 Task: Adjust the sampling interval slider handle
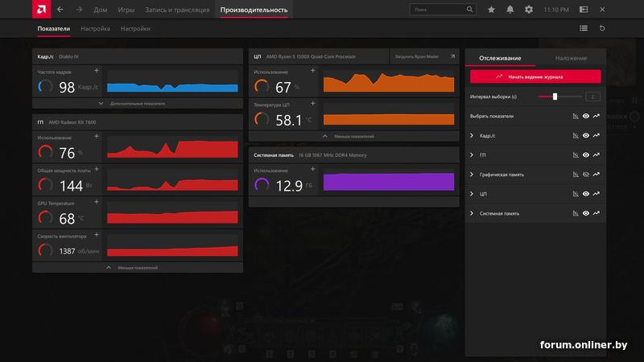click(555, 97)
